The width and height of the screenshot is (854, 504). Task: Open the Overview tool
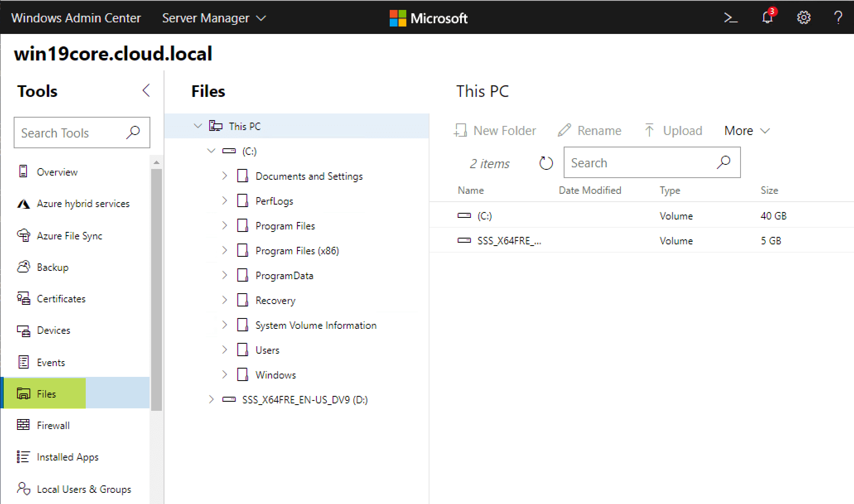click(57, 172)
